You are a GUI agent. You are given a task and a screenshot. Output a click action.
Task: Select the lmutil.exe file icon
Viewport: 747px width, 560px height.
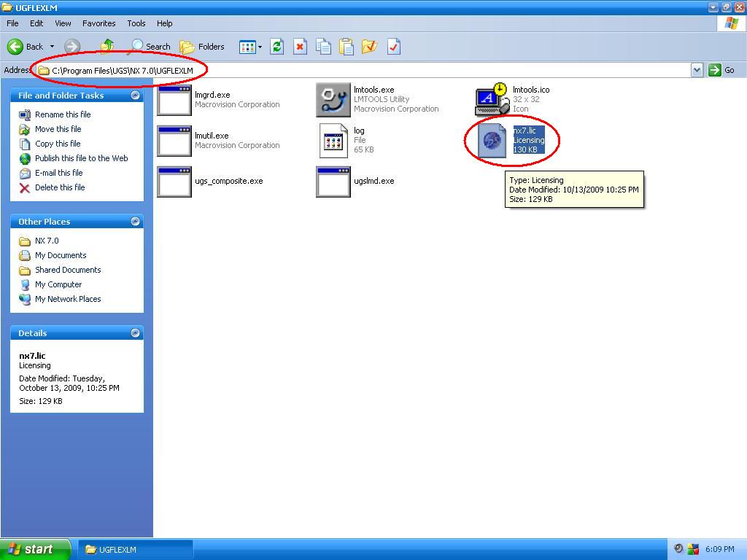click(x=174, y=141)
